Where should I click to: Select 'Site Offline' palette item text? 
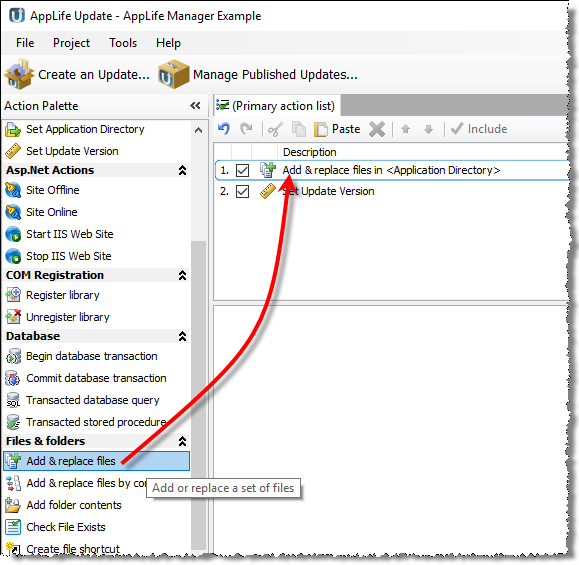(x=53, y=190)
